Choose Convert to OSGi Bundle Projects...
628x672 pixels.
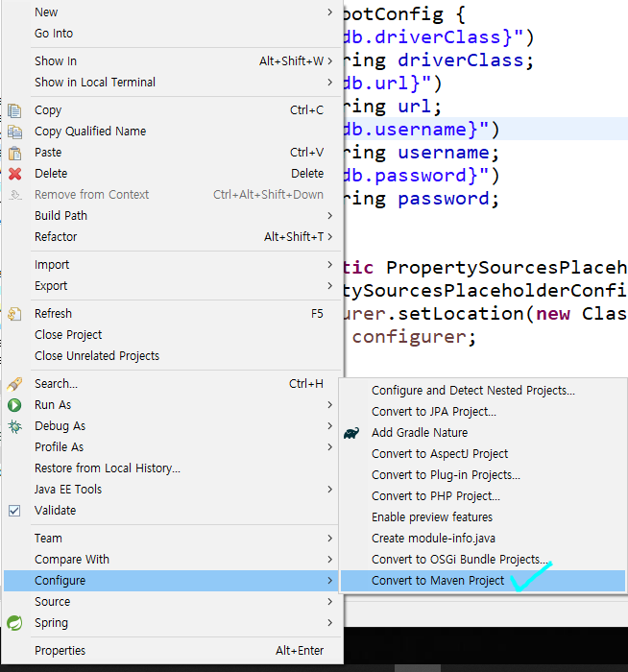coord(483,560)
